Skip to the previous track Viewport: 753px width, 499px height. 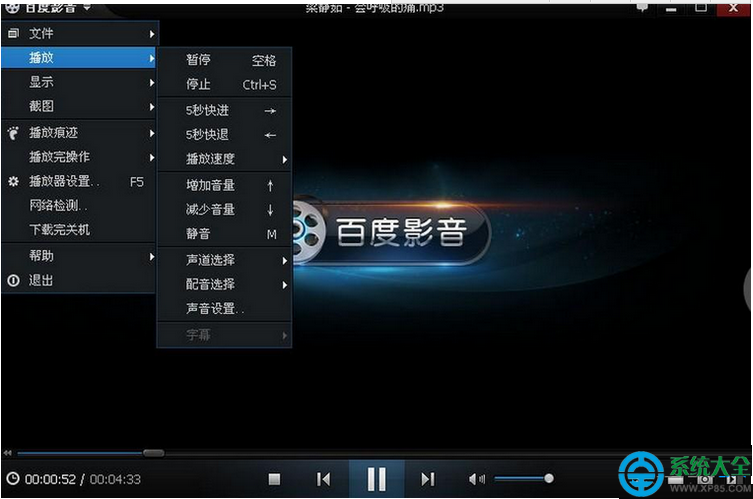pos(324,479)
